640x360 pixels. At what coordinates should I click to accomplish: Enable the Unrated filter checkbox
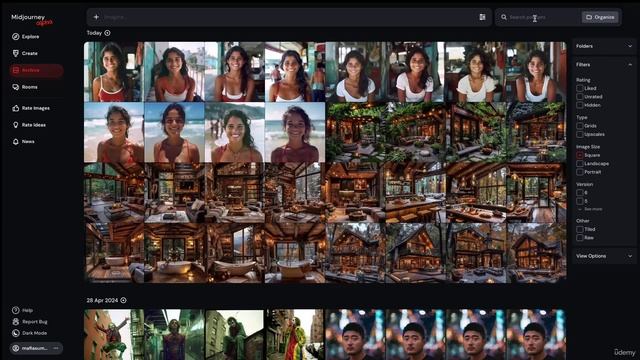(580, 97)
